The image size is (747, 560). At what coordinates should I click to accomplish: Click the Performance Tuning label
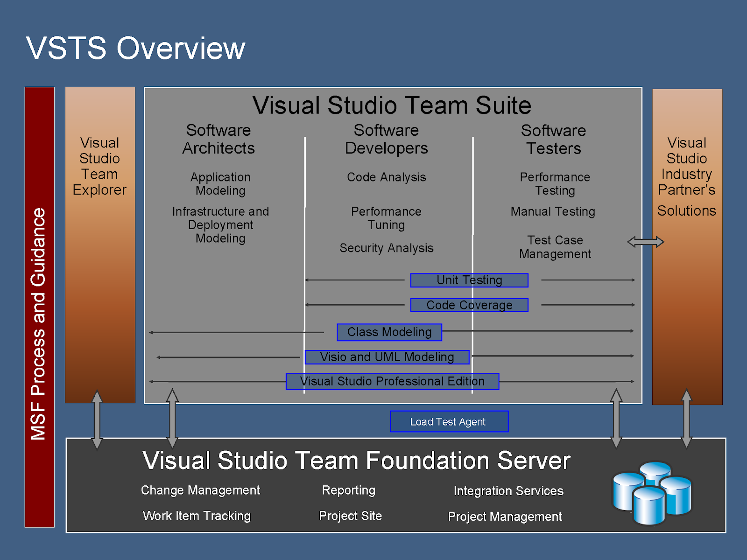point(386,218)
